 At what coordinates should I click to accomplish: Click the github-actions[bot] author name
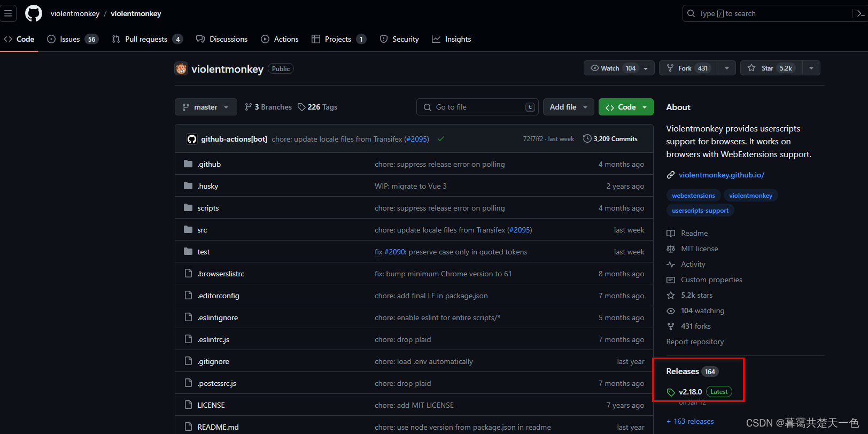point(234,139)
